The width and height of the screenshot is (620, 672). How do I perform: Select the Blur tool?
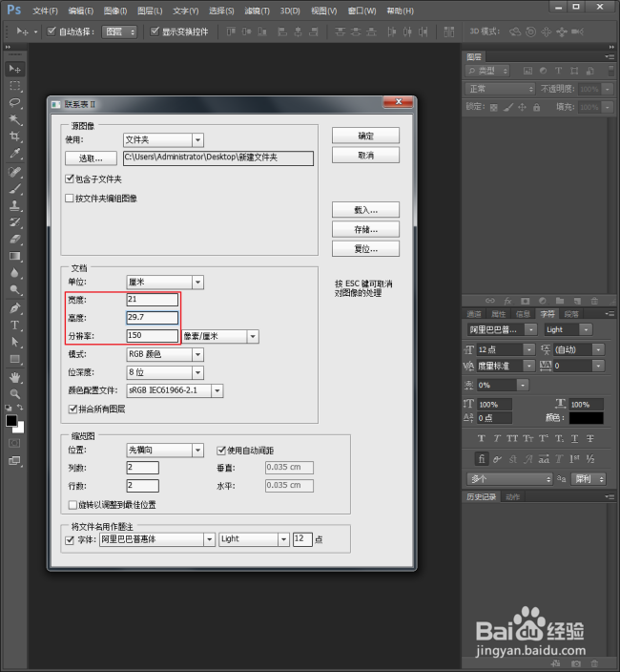(15, 273)
